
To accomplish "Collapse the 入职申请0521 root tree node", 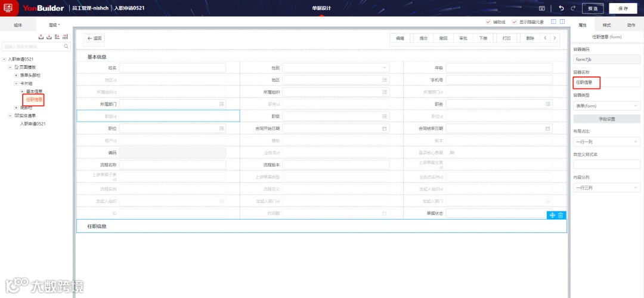I will click(x=4, y=59).
